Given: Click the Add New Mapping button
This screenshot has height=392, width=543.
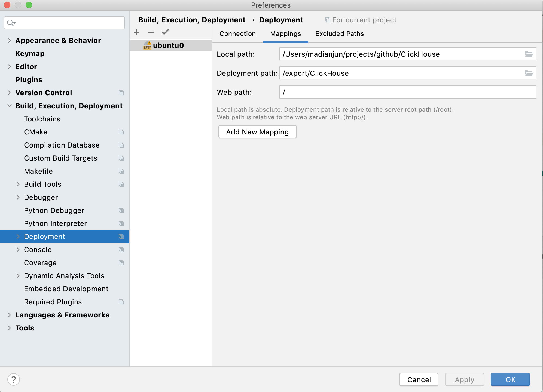Looking at the screenshot, I should tap(257, 132).
